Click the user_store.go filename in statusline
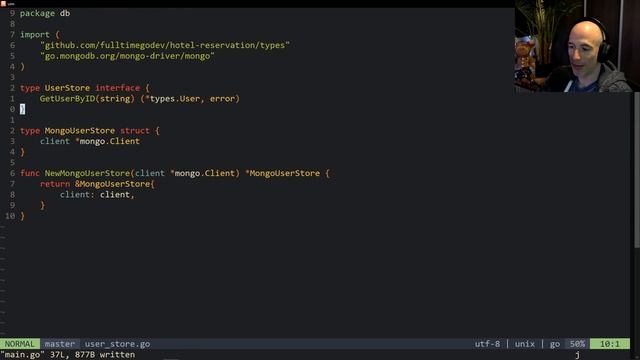This screenshot has width=640, height=360. click(118, 344)
